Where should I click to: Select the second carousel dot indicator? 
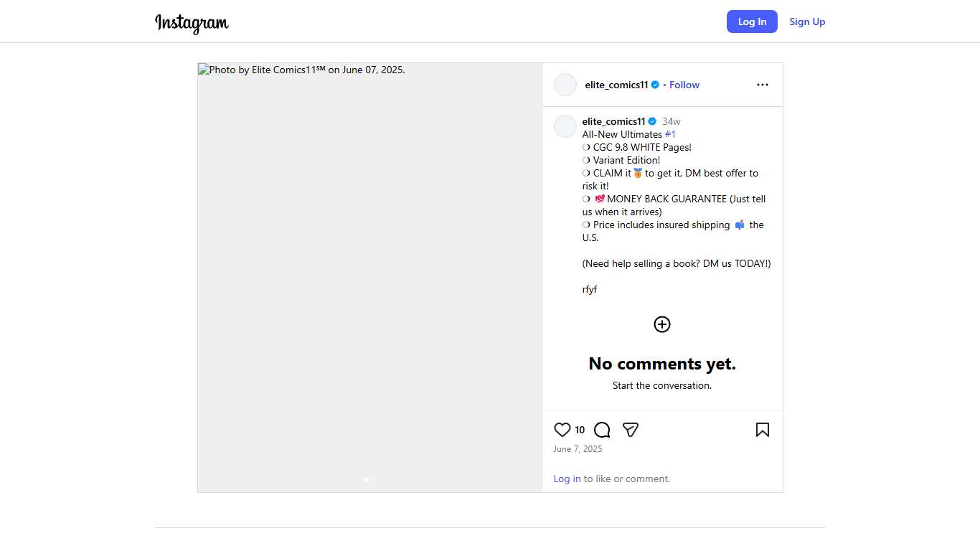[x=373, y=479]
